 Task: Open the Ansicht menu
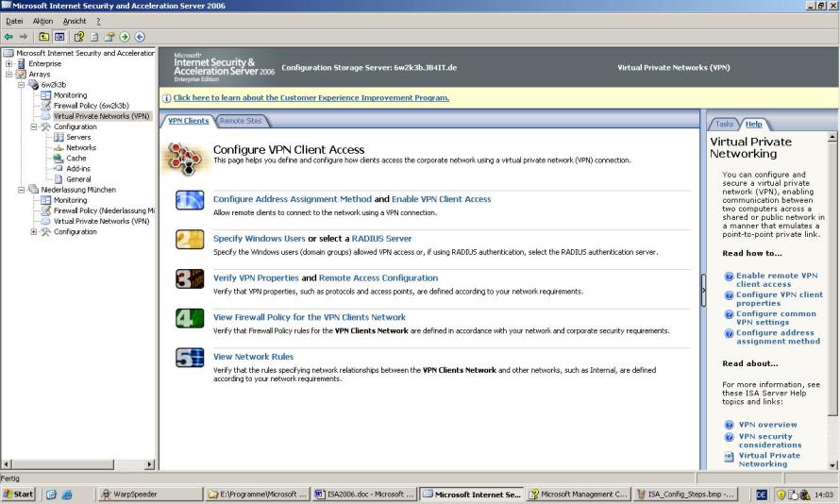tap(75, 21)
